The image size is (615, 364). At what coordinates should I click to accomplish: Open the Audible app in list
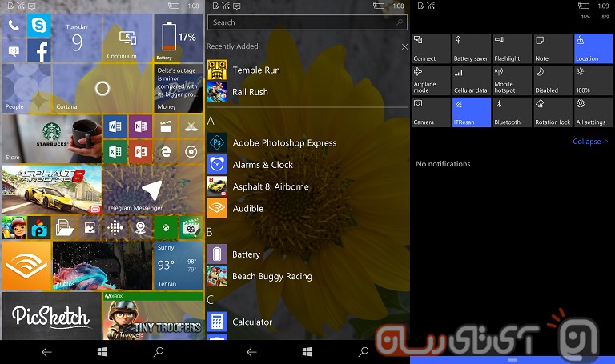(247, 209)
